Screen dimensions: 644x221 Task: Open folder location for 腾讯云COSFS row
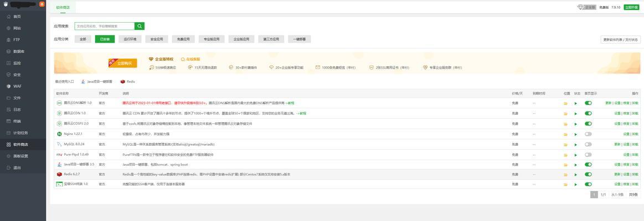(565, 124)
